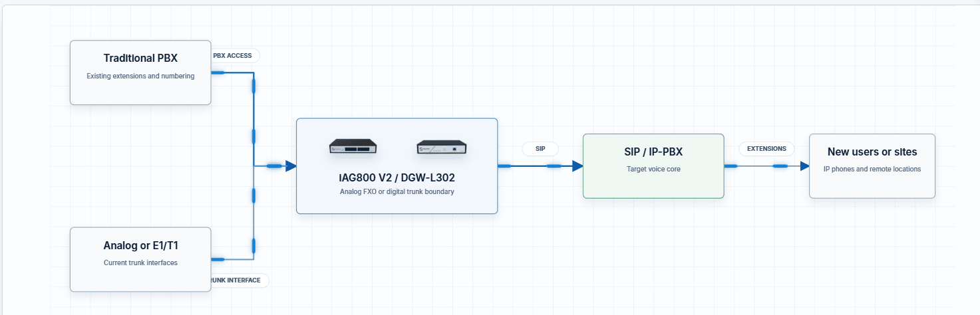
Task: Click 'IP phones and remote locations' text
Action: 872,169
